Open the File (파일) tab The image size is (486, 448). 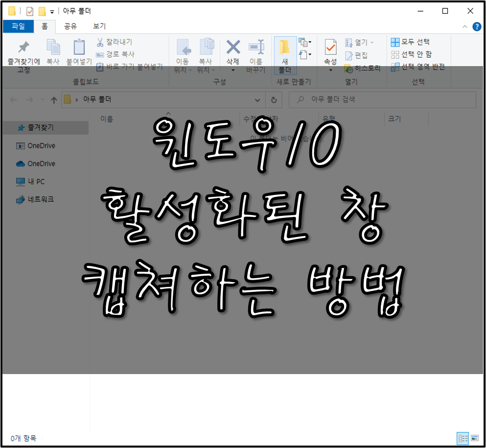point(18,26)
